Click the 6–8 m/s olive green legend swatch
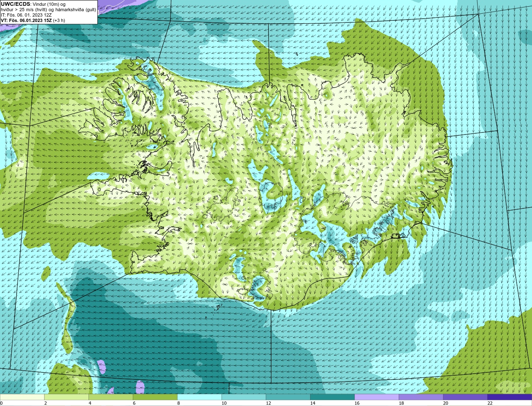 155,397
